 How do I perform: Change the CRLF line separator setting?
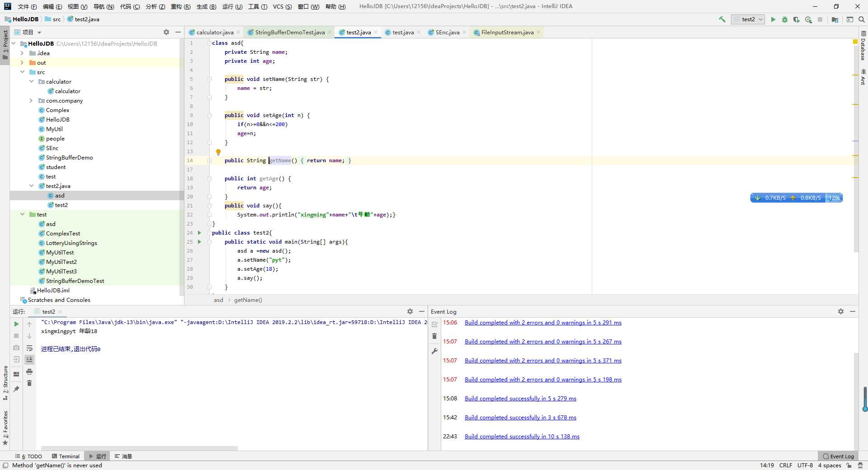786,465
